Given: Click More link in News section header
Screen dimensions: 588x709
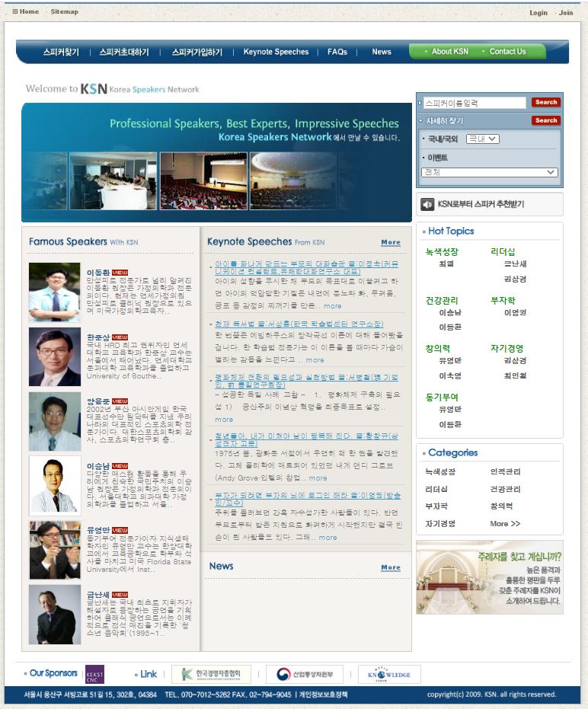Looking at the screenshot, I should (390, 567).
